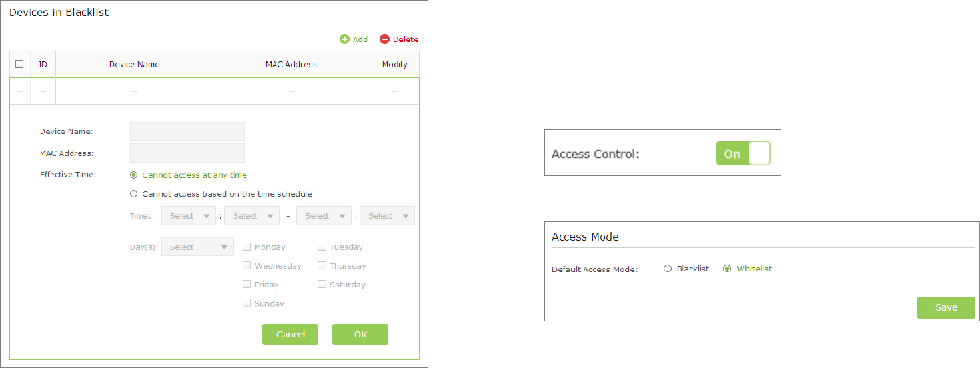Click the 'Access Mode' heading

(585, 237)
